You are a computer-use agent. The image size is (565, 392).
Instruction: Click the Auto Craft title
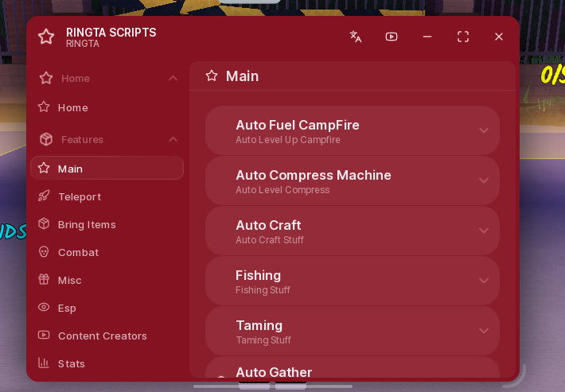point(268,225)
